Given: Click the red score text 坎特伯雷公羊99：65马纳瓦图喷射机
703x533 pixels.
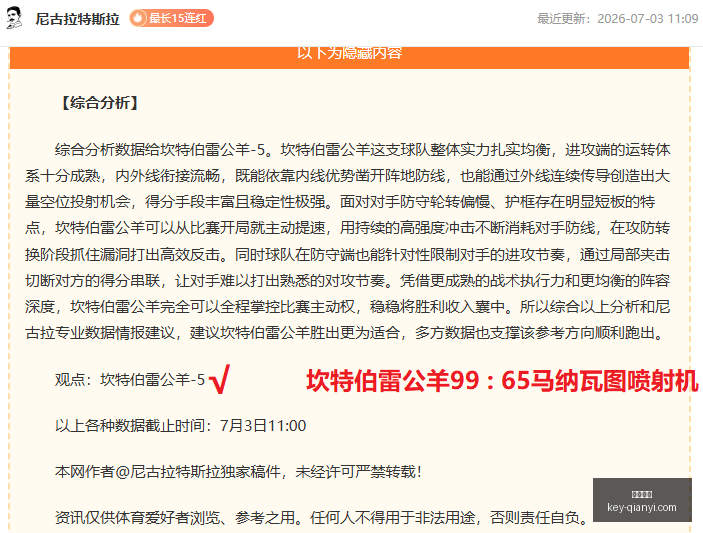Looking at the screenshot, I should click(x=502, y=381).
